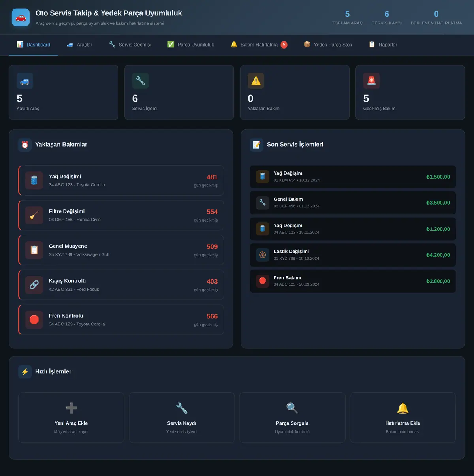This screenshot has height=476, width=474.
Task: Click the notepad icon beside Son Servis İşlemleri
Action: pos(257,145)
